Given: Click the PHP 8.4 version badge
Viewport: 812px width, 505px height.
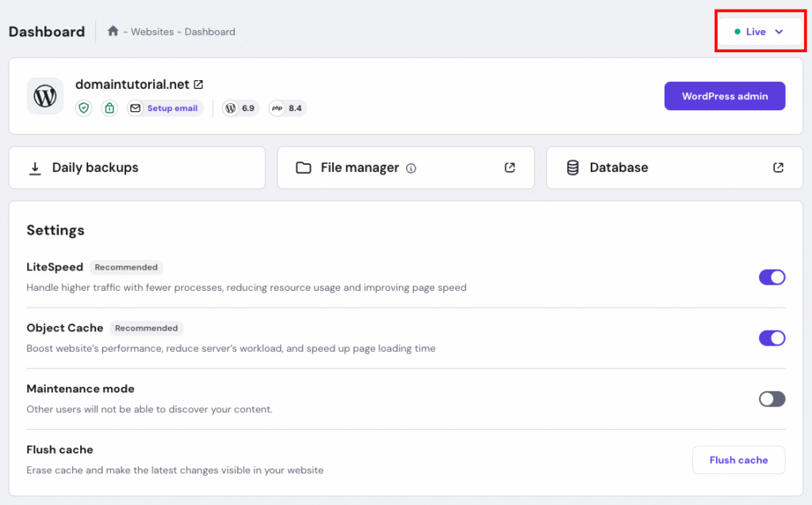Looking at the screenshot, I should pos(287,108).
